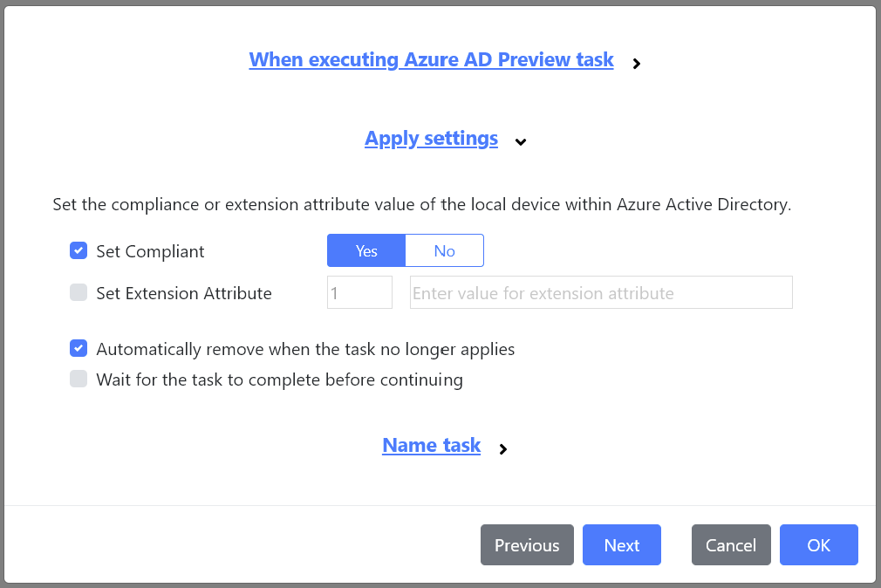Screen dimensions: 881x588
Task: Click the extension attribute number field
Action: pyautogui.click(x=359, y=293)
